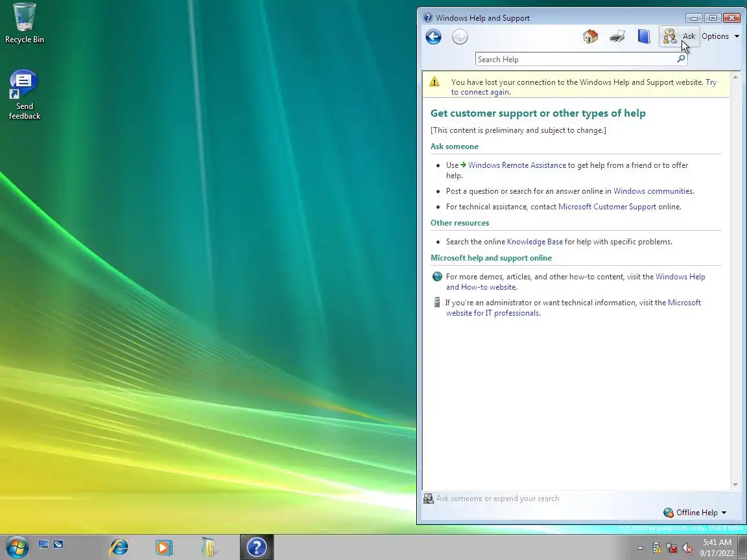Open the Knowledge Base link
This screenshot has width=747, height=560.
click(534, 242)
